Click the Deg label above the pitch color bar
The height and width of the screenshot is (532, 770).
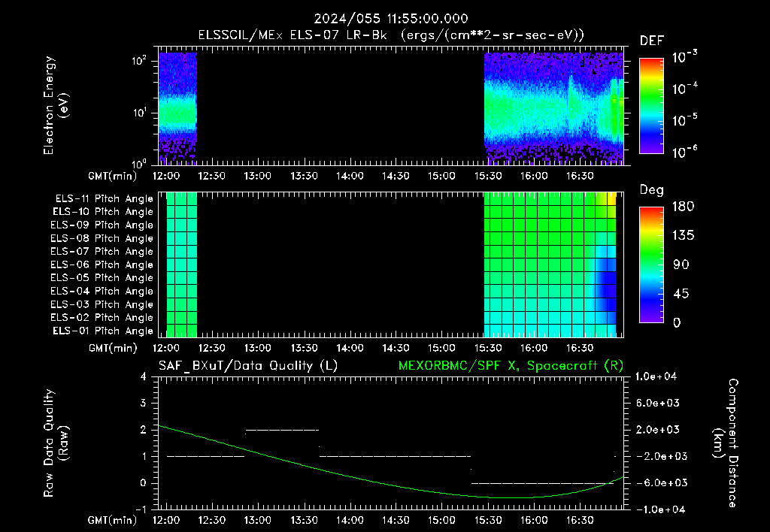pyautogui.click(x=651, y=190)
